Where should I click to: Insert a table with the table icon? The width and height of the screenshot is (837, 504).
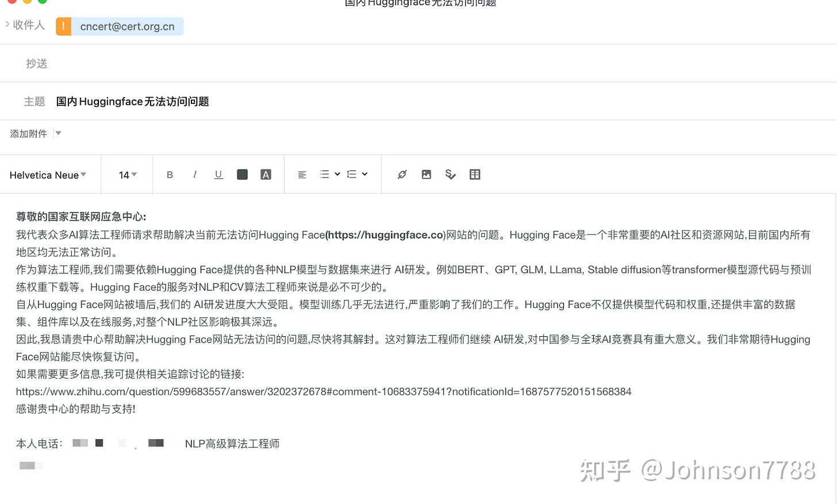tap(475, 175)
